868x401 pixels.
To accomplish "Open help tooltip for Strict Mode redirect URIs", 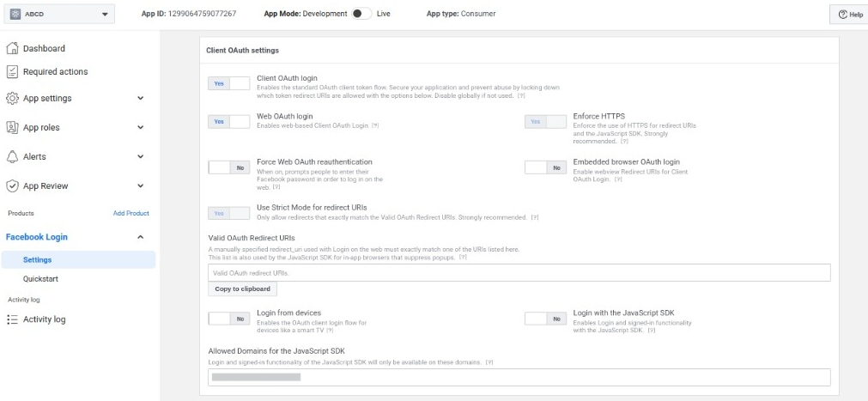I will [x=535, y=217].
